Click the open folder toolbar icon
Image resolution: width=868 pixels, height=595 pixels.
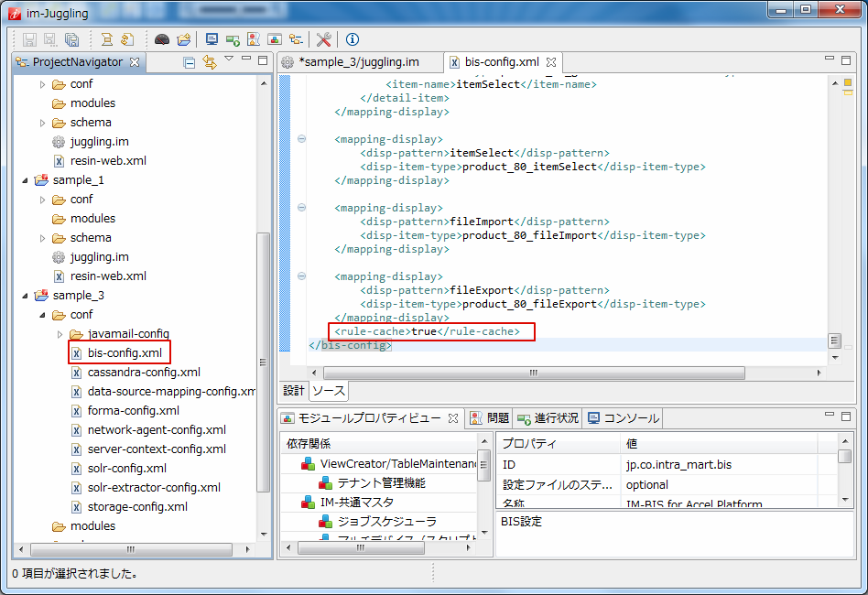(183, 39)
